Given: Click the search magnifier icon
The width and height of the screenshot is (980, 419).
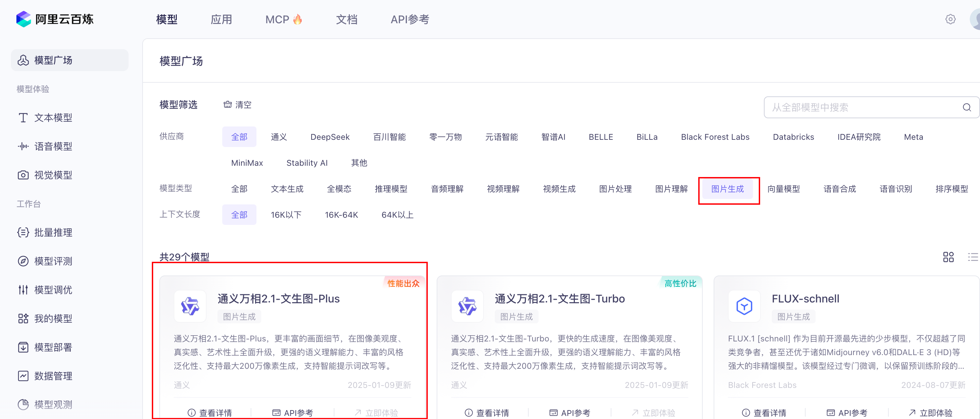Looking at the screenshot, I should (x=967, y=107).
